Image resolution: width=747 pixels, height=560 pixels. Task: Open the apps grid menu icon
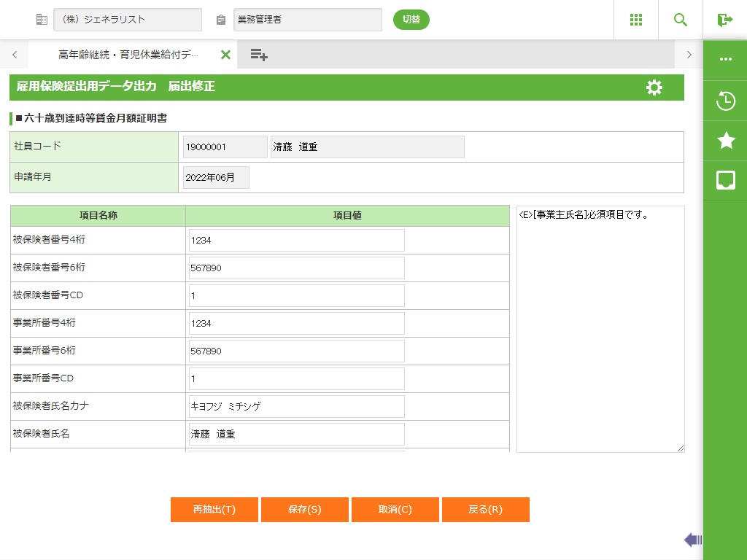(x=635, y=20)
